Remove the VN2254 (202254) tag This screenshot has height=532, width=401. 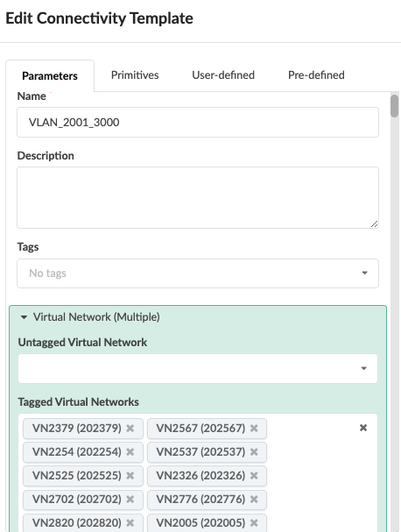[x=130, y=452]
